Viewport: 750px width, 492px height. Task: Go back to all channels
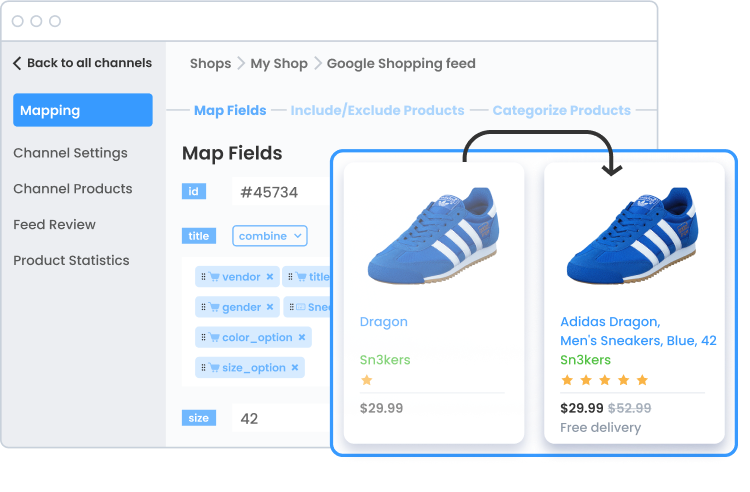(x=82, y=63)
